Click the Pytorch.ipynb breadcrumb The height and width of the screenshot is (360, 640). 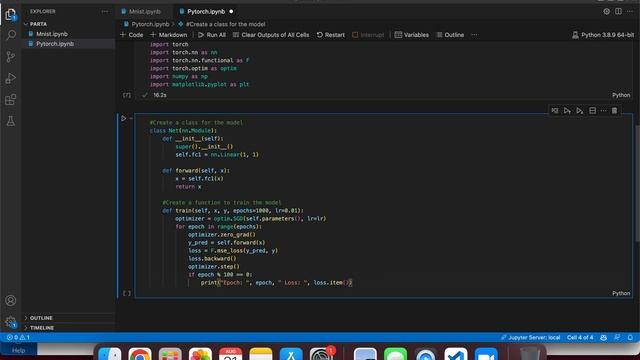tap(150, 24)
